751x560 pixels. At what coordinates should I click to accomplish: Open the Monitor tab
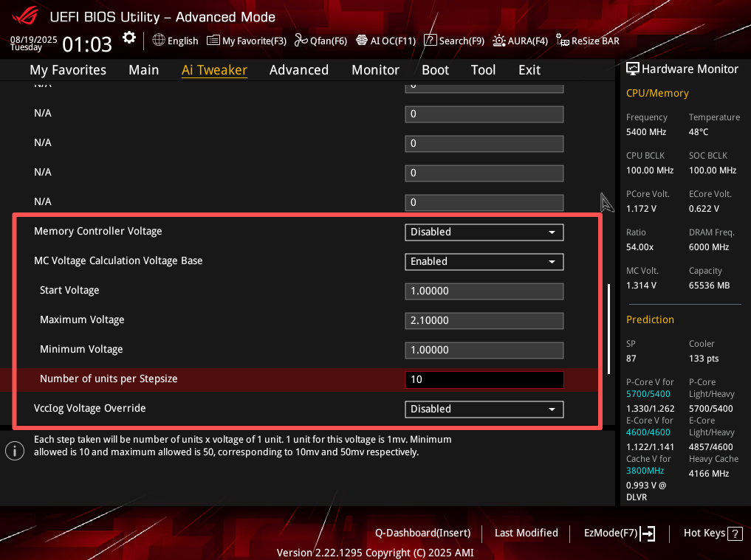(x=375, y=70)
